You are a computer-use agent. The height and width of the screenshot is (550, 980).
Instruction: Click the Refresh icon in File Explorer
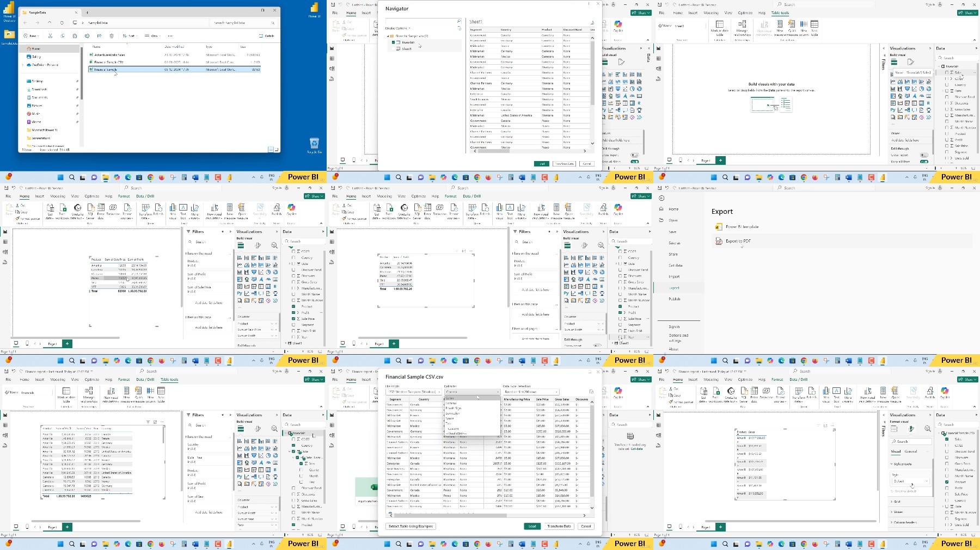(x=62, y=23)
